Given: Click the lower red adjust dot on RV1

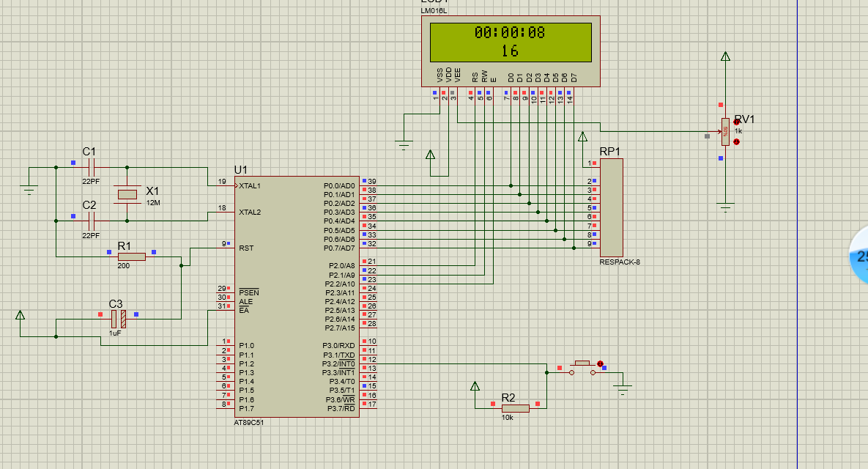Looking at the screenshot, I should pos(736,141).
